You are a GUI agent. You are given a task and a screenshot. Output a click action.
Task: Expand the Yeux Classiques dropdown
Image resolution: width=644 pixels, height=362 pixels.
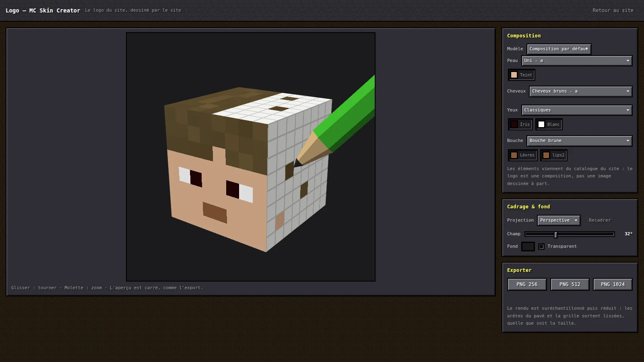[x=577, y=110]
